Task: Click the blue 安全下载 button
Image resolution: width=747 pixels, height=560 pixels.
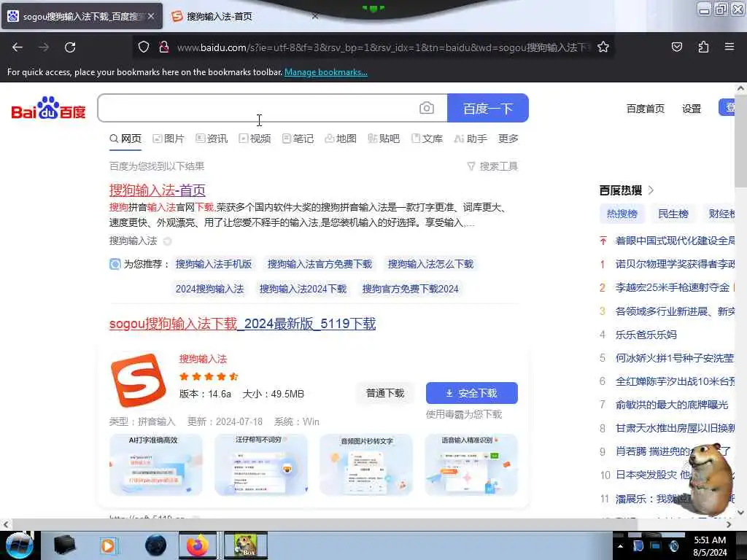Action: 472,393
